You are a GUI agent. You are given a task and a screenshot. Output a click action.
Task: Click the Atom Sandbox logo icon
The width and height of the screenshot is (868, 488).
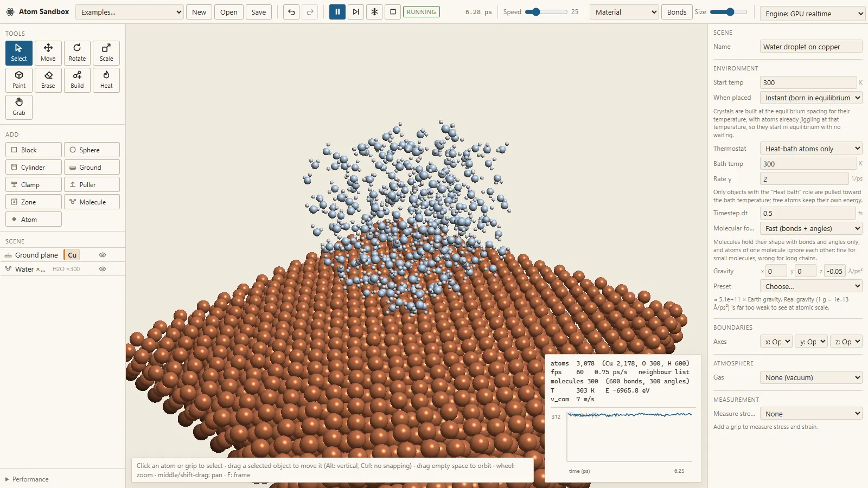pyautogui.click(x=10, y=11)
